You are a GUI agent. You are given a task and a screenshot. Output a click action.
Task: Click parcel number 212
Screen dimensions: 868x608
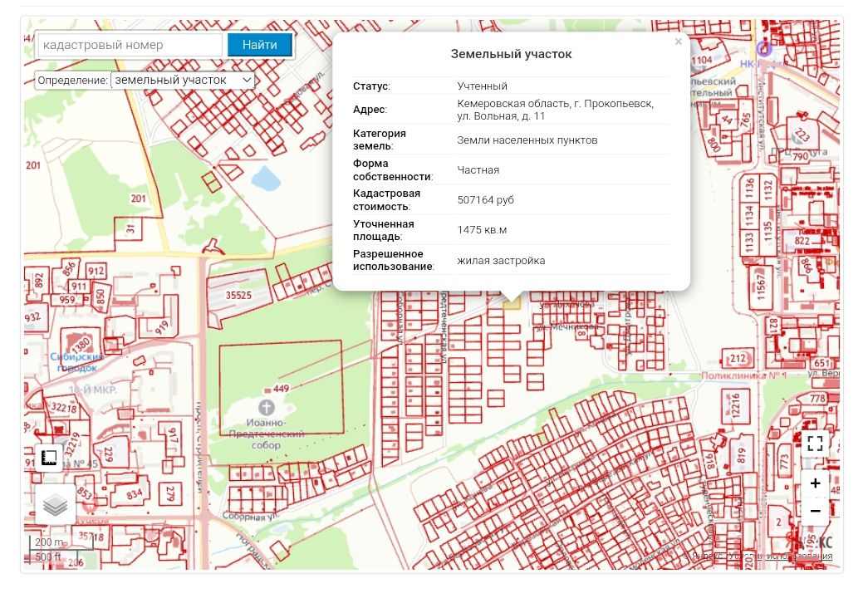pyautogui.click(x=738, y=358)
